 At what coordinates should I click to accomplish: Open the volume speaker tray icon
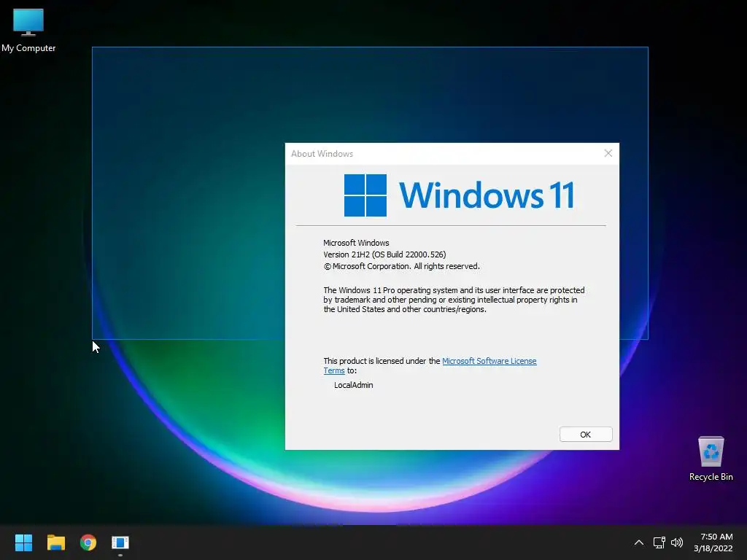click(x=676, y=542)
